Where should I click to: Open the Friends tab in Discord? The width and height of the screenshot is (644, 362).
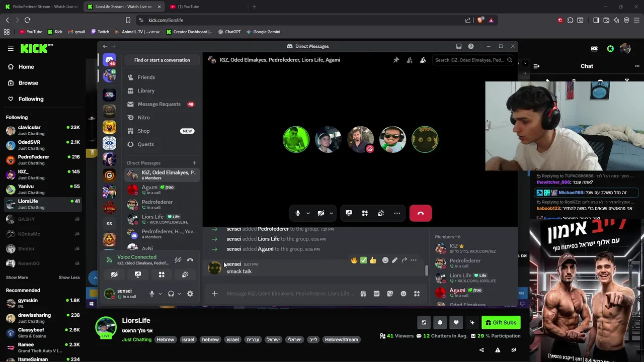click(162, 77)
